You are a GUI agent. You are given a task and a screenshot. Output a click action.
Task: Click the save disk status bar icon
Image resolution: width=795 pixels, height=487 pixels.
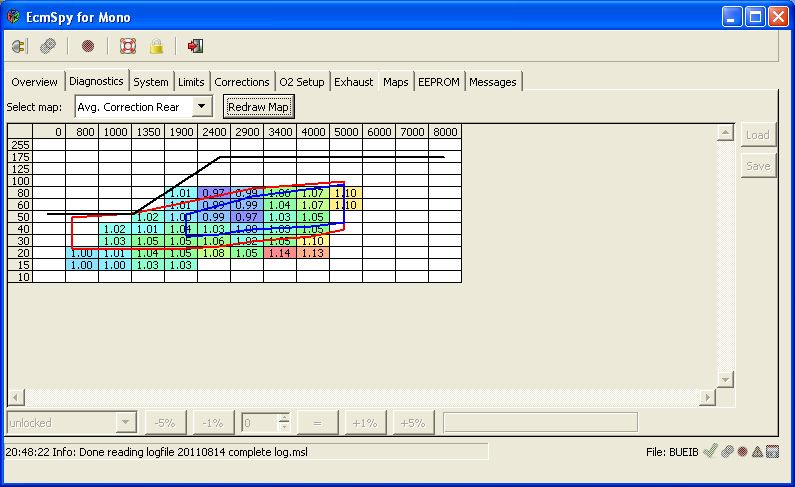point(773,452)
